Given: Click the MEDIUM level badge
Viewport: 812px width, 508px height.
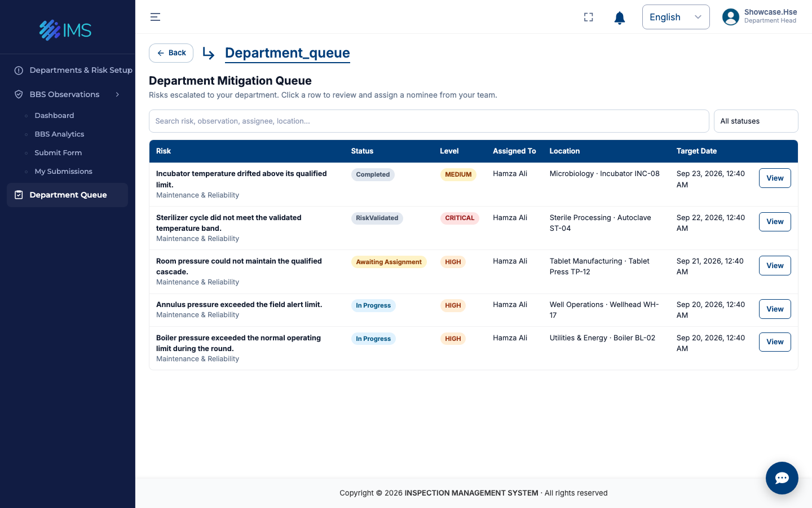Looking at the screenshot, I should (458, 174).
